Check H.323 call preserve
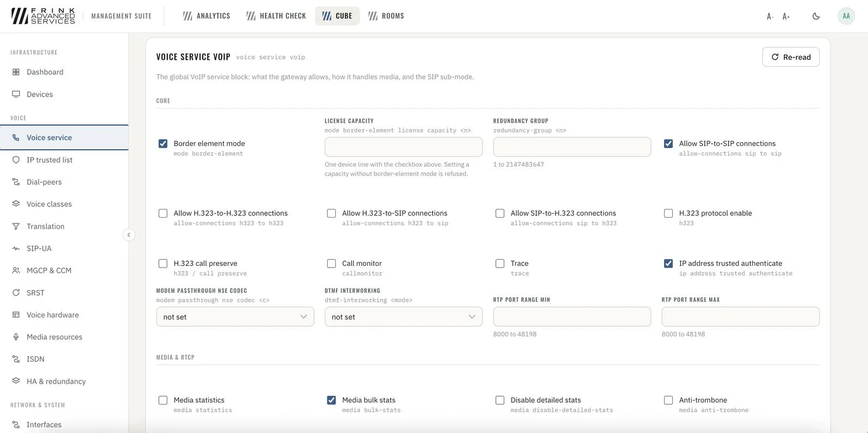This screenshot has width=868, height=433. (x=163, y=264)
